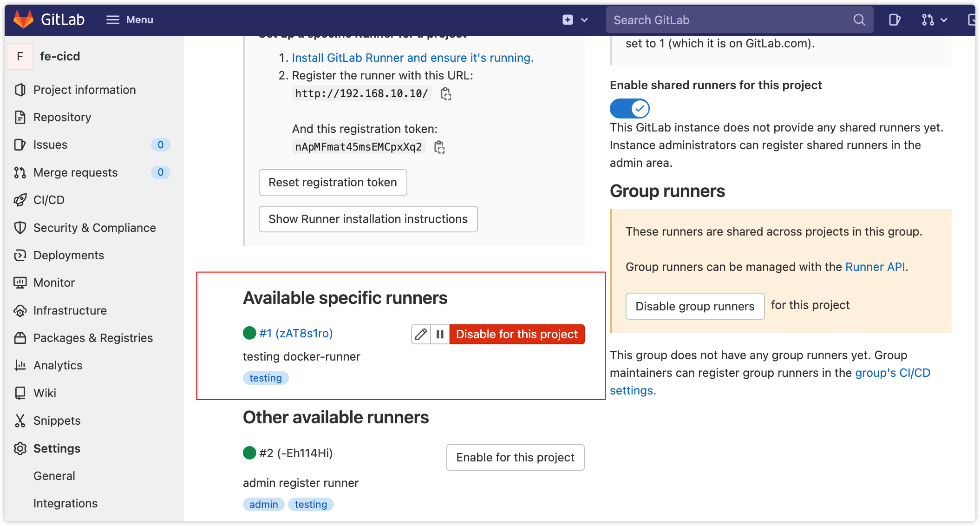Viewport: 980px width, 526px height.
Task: Open Integrations under Settings
Action: click(65, 503)
